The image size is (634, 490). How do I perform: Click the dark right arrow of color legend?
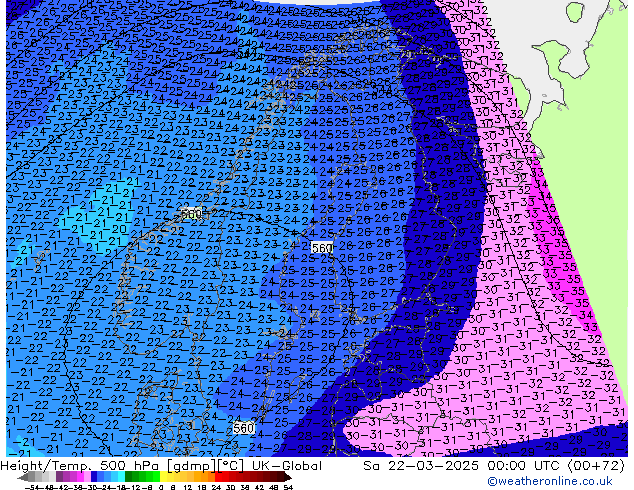288,477
